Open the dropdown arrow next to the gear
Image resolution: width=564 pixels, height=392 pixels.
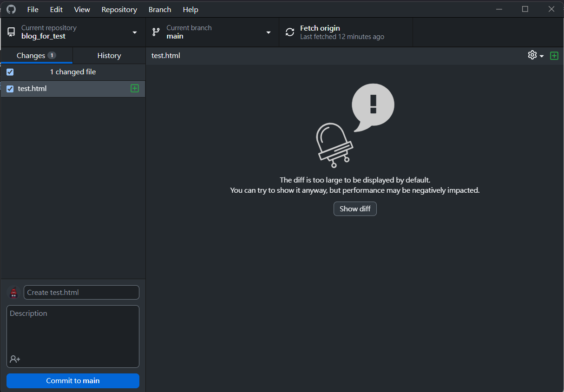click(542, 56)
